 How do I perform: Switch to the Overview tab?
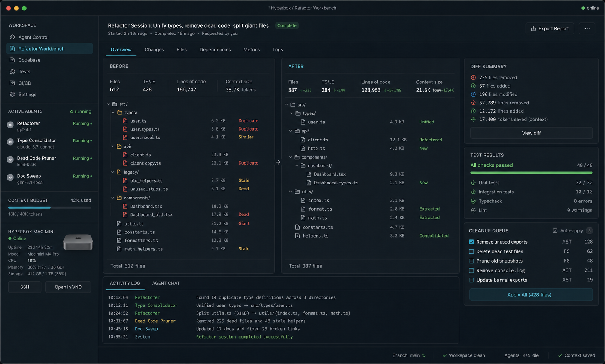pos(121,49)
